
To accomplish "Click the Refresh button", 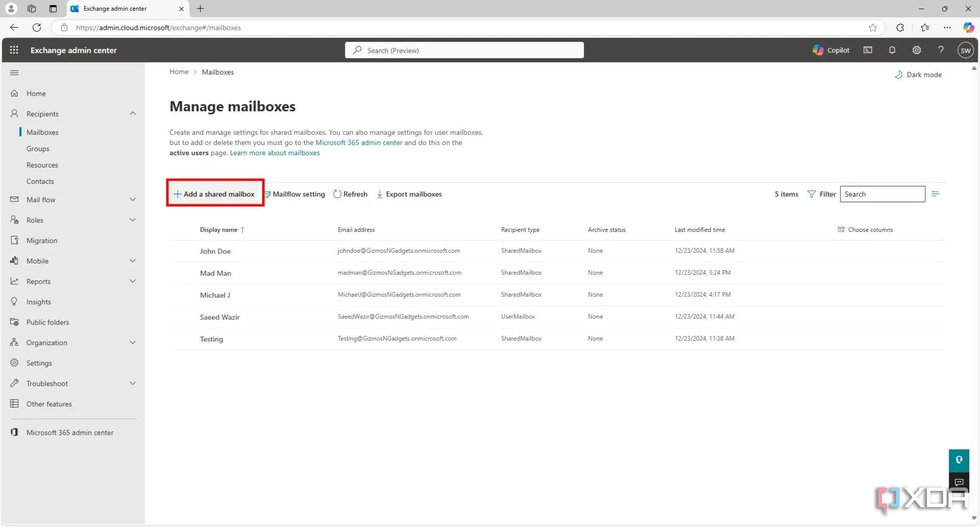I will click(x=350, y=194).
